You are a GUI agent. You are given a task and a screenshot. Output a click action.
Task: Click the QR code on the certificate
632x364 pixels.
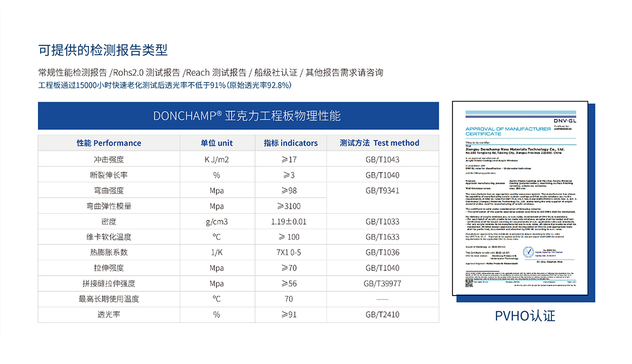coord(470,282)
